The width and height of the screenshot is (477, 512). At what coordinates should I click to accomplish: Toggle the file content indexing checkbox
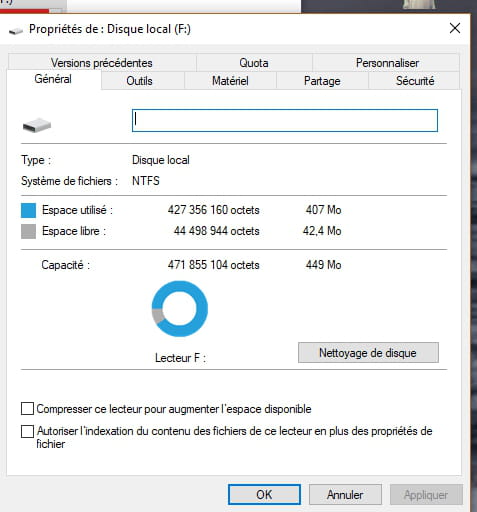coord(27,431)
